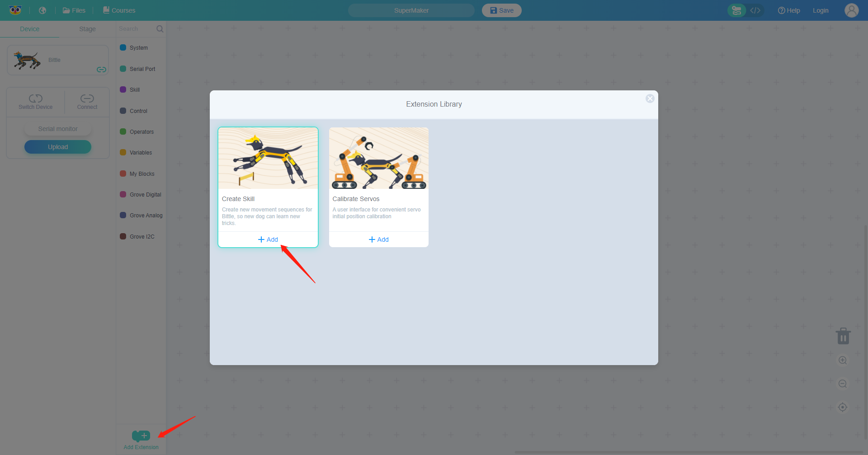Image resolution: width=868 pixels, height=455 pixels.
Task: Click the Save button
Action: click(502, 10)
